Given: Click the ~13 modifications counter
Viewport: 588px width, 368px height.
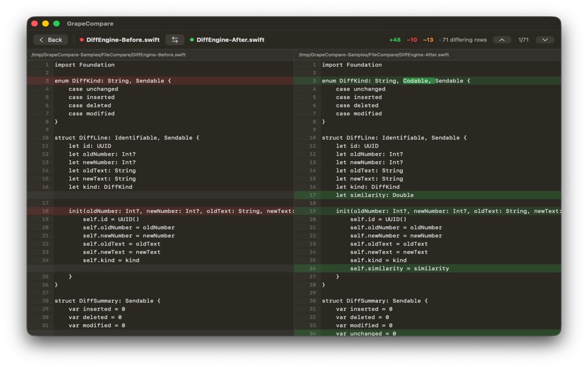Looking at the screenshot, I should click(428, 40).
